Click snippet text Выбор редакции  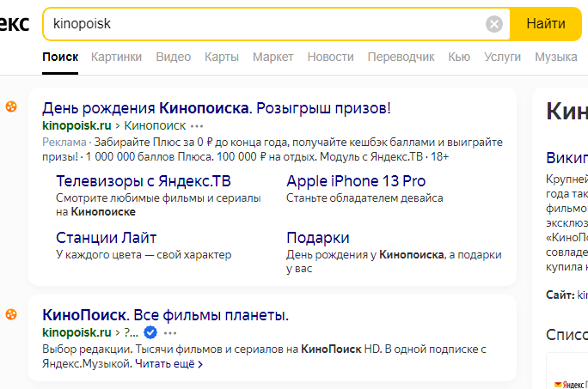click(x=87, y=349)
